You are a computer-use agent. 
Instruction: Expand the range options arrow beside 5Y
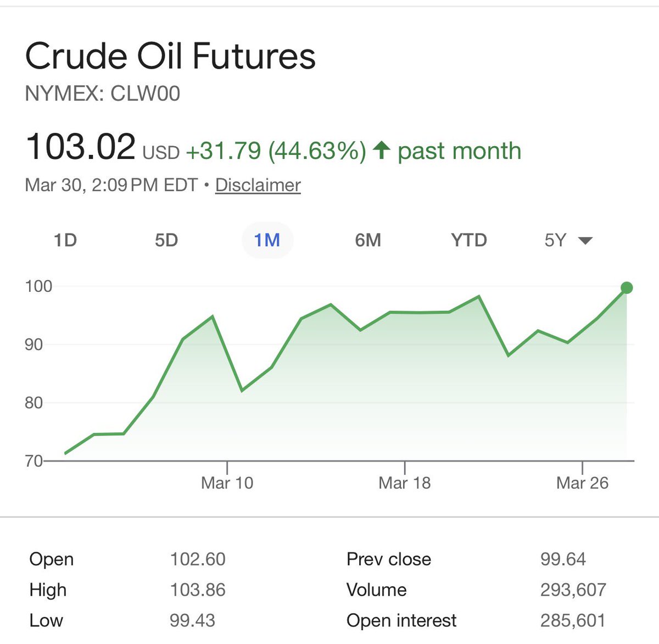point(585,241)
